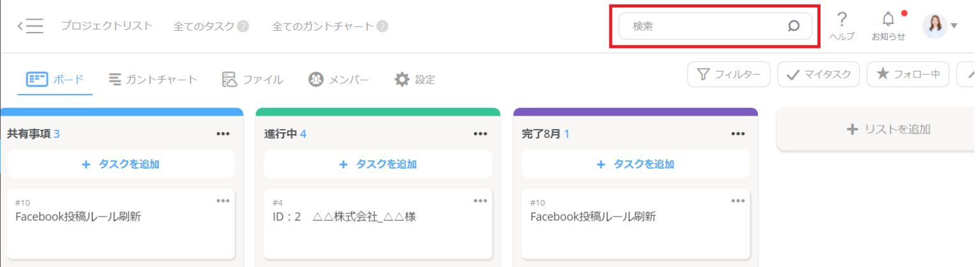The width and height of the screenshot is (980, 267).
Task: Switch to the ファイル tab
Action: [253, 79]
